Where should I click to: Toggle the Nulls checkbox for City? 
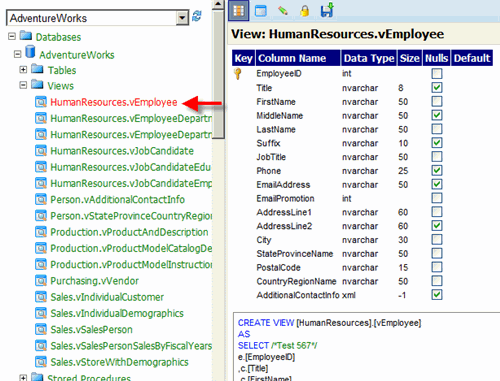point(437,240)
